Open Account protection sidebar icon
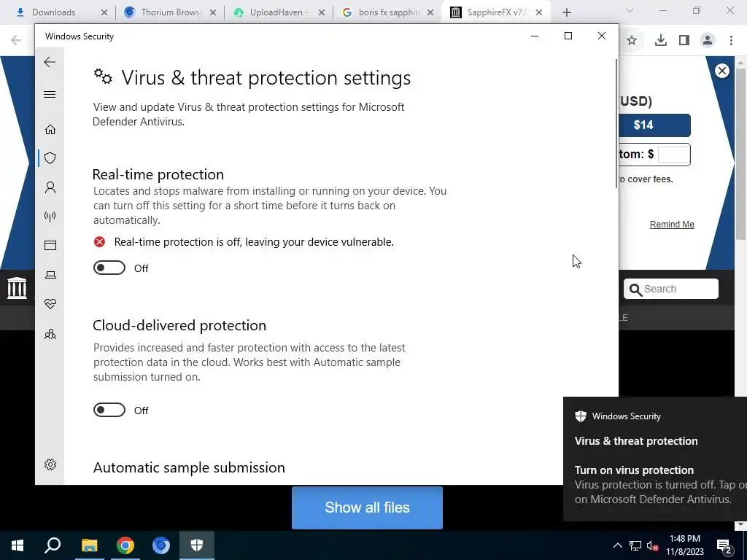This screenshot has height=560, width=747. (50, 187)
